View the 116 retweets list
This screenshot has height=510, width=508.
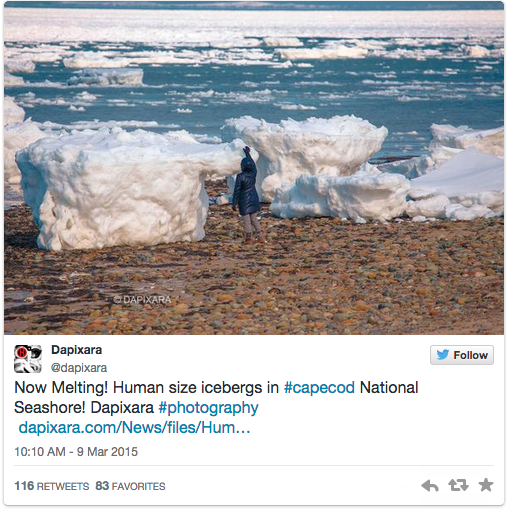52,486
